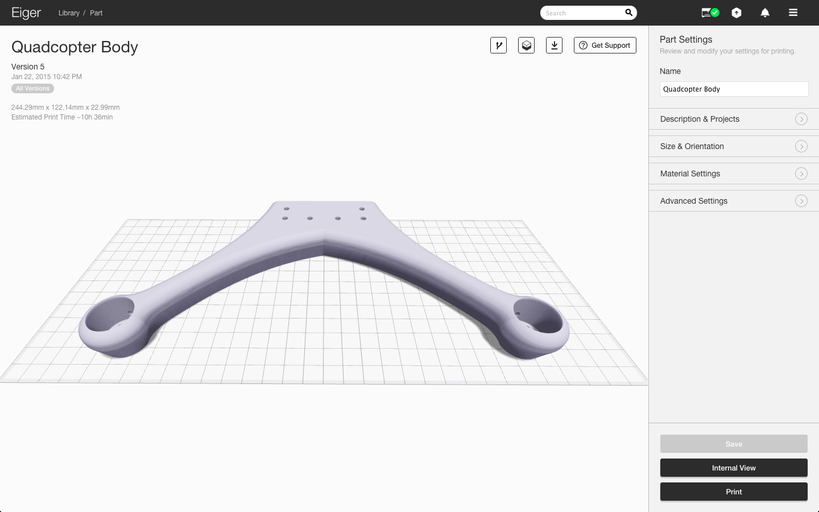The image size is (819, 512).
Task: Expand Advanced Settings section
Action: coord(733,201)
